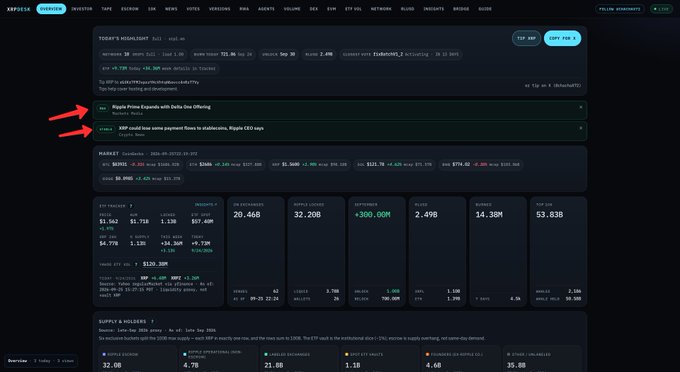Click the STABLE tag on the news banner
Viewport: 680px width, 372px height.
[x=106, y=130]
